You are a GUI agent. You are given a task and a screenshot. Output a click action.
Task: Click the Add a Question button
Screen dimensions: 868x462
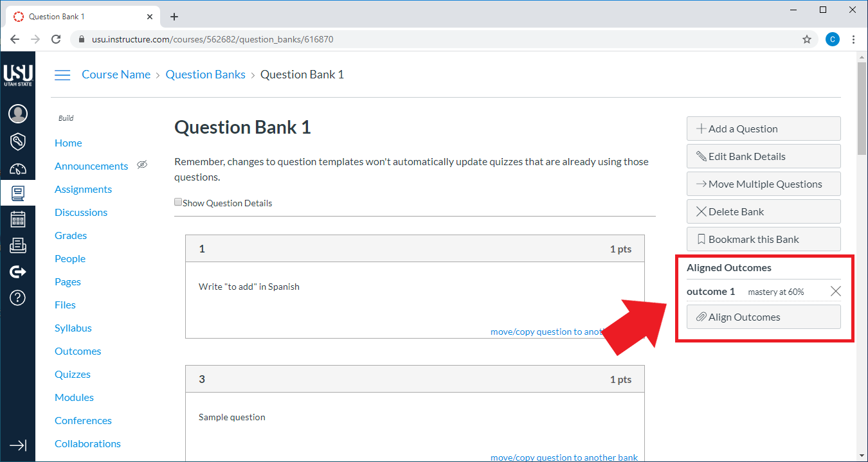tap(763, 129)
